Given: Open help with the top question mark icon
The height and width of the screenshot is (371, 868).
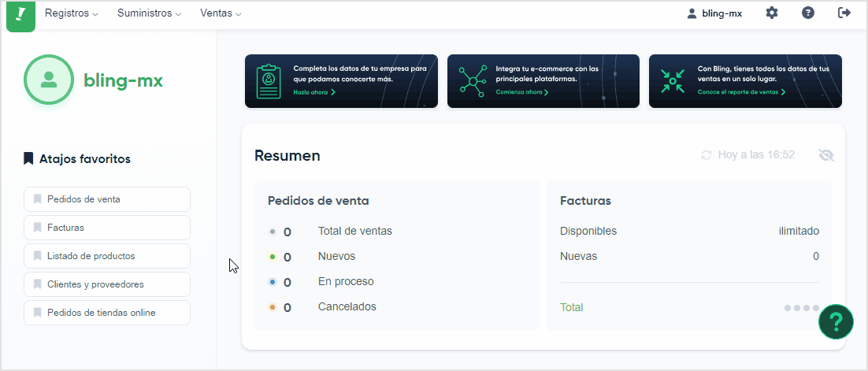Looking at the screenshot, I should (807, 13).
